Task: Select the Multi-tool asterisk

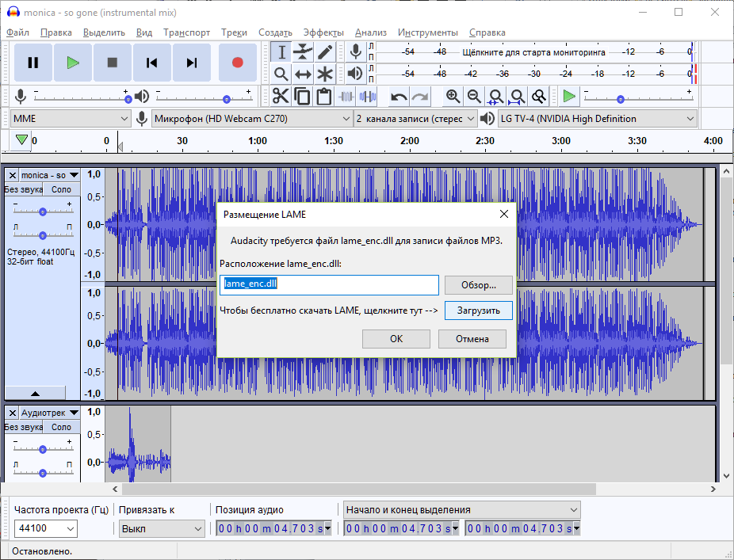Action: point(325,74)
